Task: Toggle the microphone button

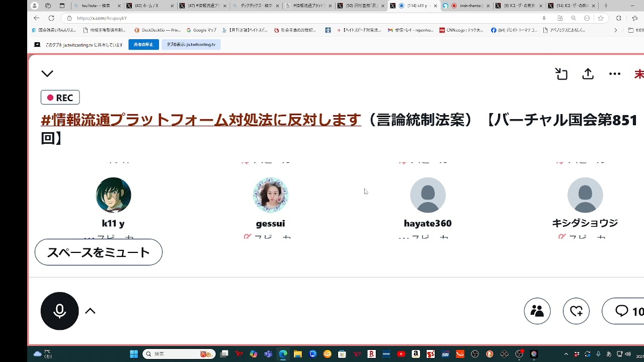Action: [x=59, y=311]
